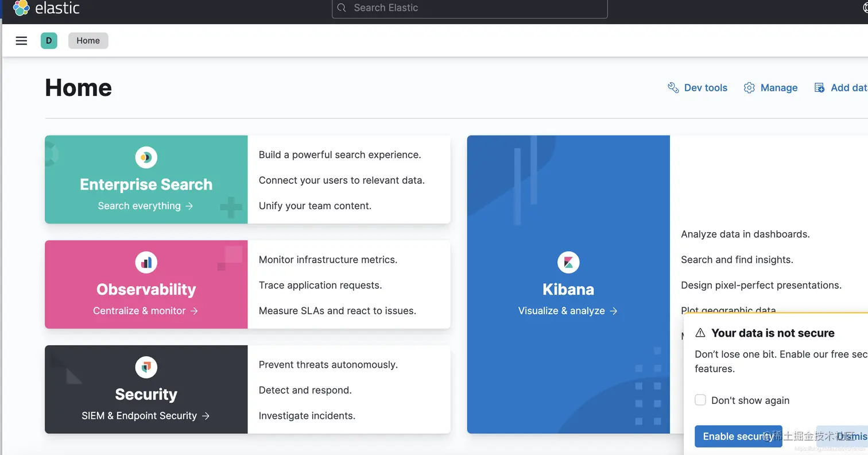The height and width of the screenshot is (455, 868).
Task: Click 'Build a powerful search experience.' text
Action: coord(340,155)
